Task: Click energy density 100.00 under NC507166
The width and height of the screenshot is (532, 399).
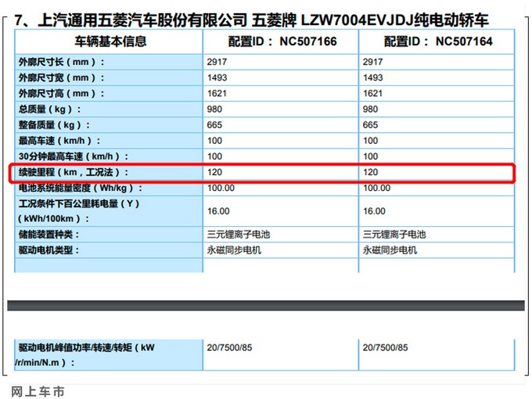Action: (221, 188)
